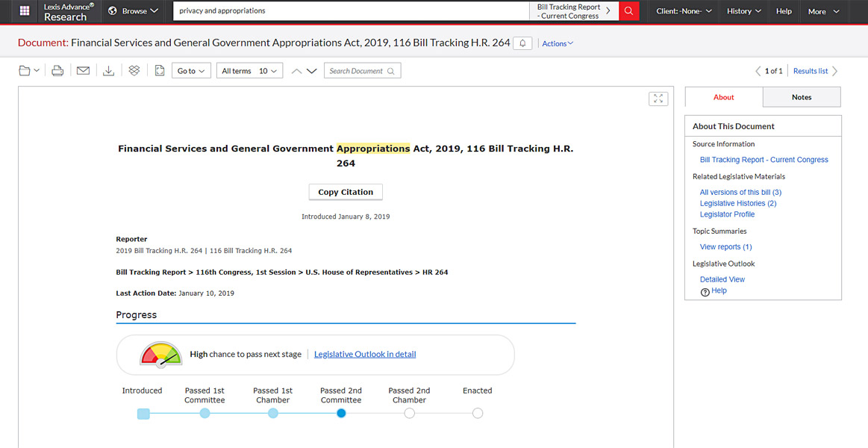The image size is (868, 448).
Task: Click the Passed 2nd Committee progress marker
Action: click(x=341, y=413)
